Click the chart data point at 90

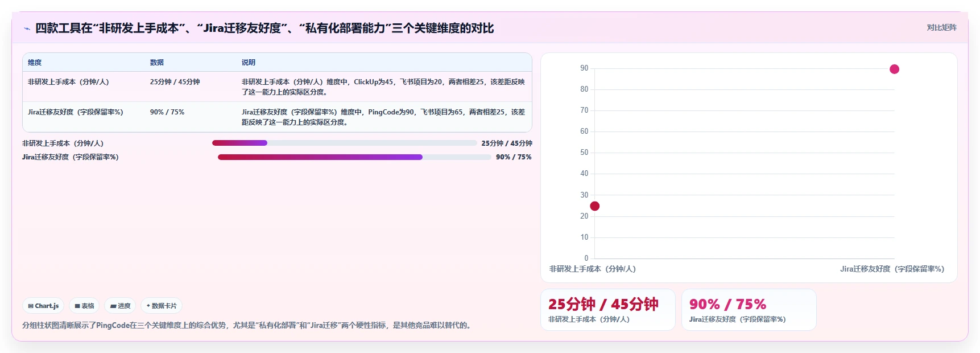894,69
